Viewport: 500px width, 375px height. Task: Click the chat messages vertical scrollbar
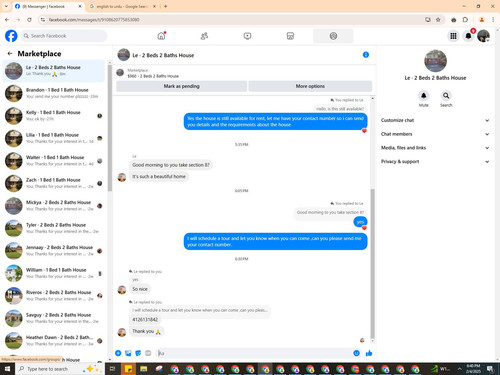click(372, 263)
